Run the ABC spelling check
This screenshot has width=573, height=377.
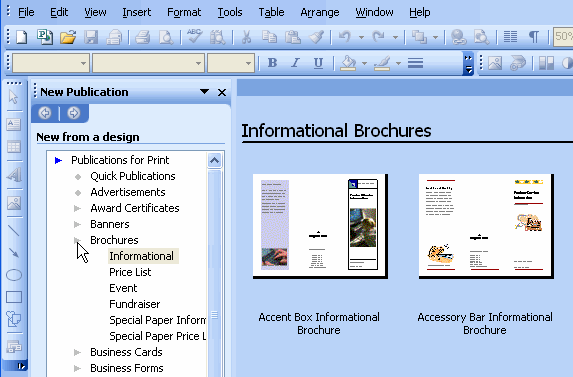click(194, 36)
